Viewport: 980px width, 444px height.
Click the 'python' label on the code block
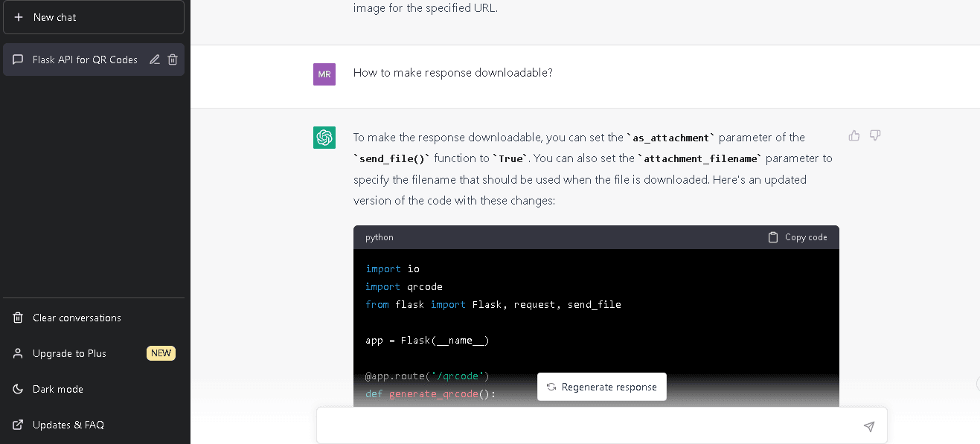379,237
